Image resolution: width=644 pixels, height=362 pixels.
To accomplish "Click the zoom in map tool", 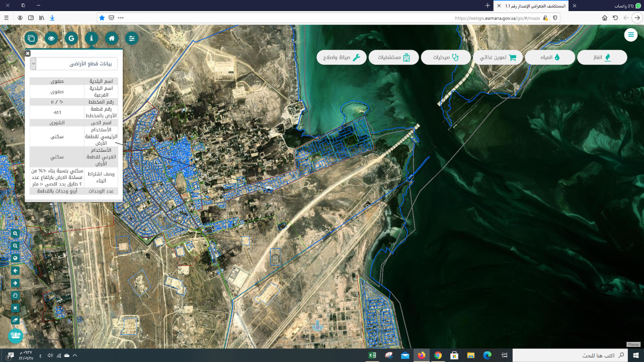I will point(15,234).
